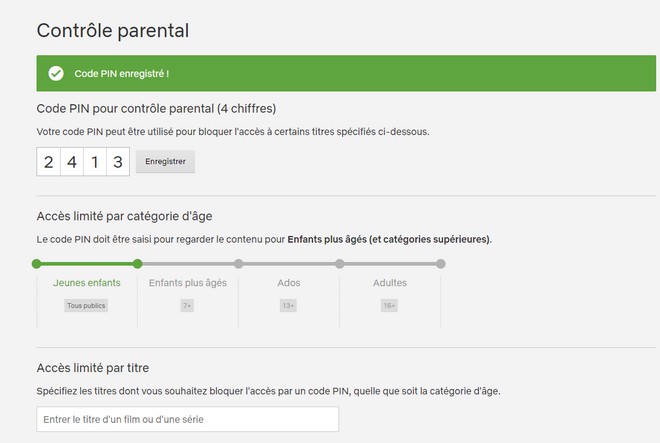The image size is (660, 443).
Task: Click the green checkmark success icon
Action: [x=56, y=73]
